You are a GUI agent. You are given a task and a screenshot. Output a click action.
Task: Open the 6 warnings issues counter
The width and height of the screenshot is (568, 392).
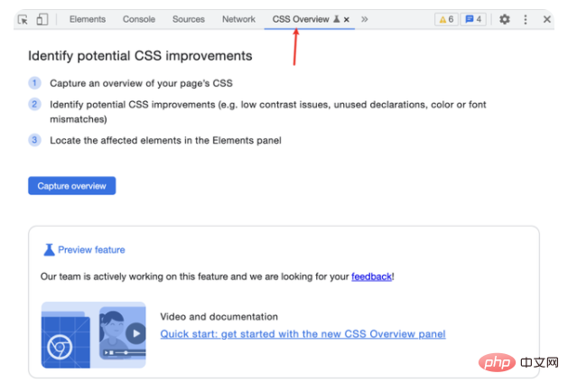446,19
